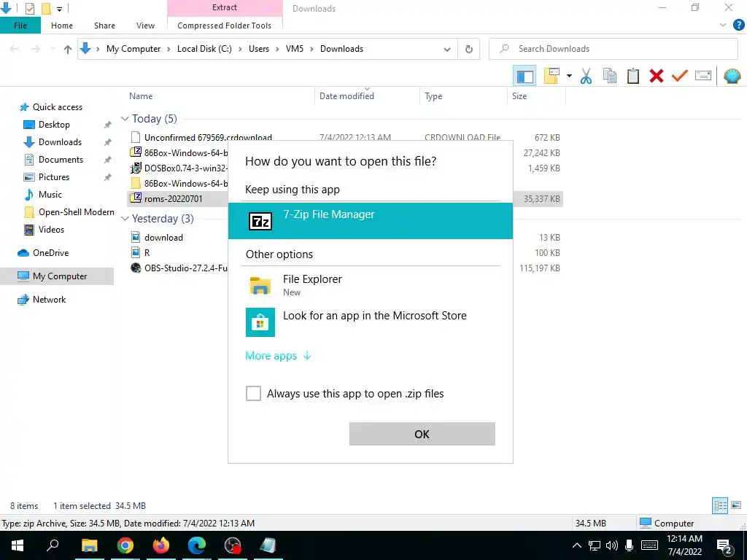
Task: Expand the ribbon with the chevron
Action: 723,26
